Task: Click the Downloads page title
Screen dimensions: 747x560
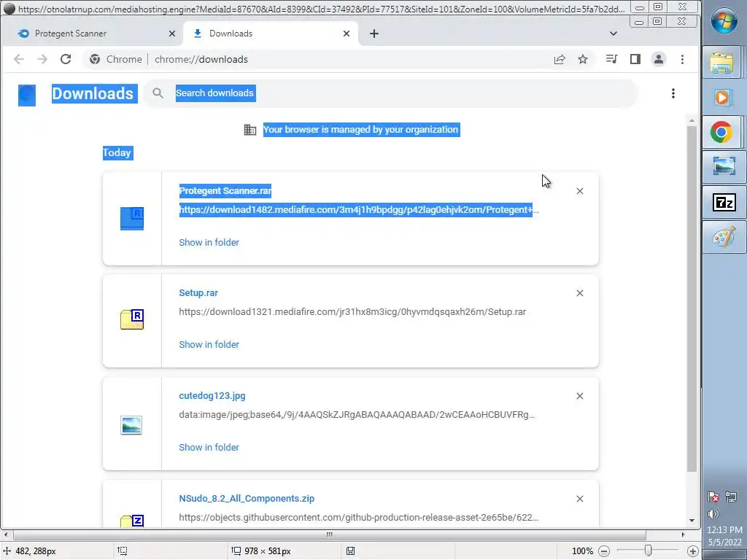Action: [93, 93]
